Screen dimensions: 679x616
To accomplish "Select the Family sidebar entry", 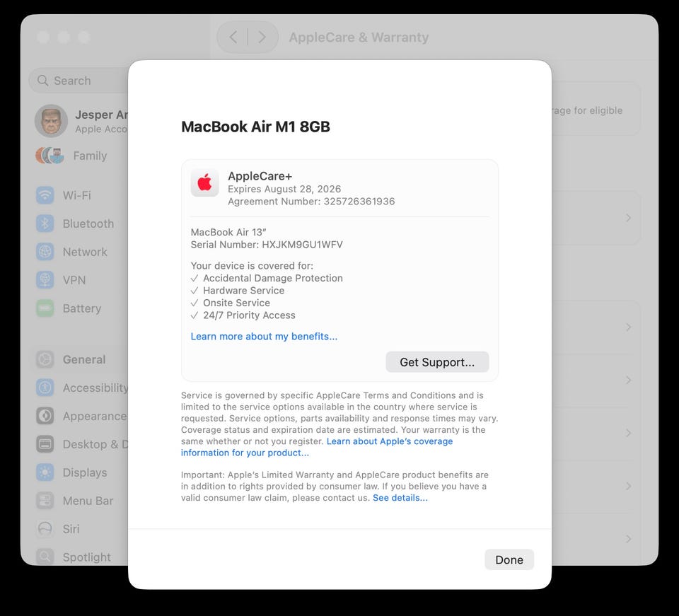I will coord(90,156).
